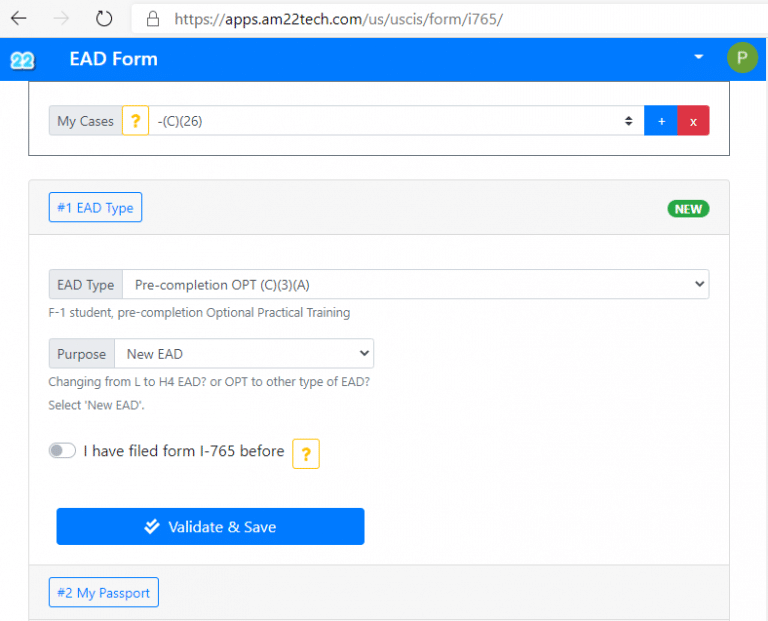This screenshot has height=621, width=768.
Task: Click the green NEW badge
Action: click(x=688, y=209)
